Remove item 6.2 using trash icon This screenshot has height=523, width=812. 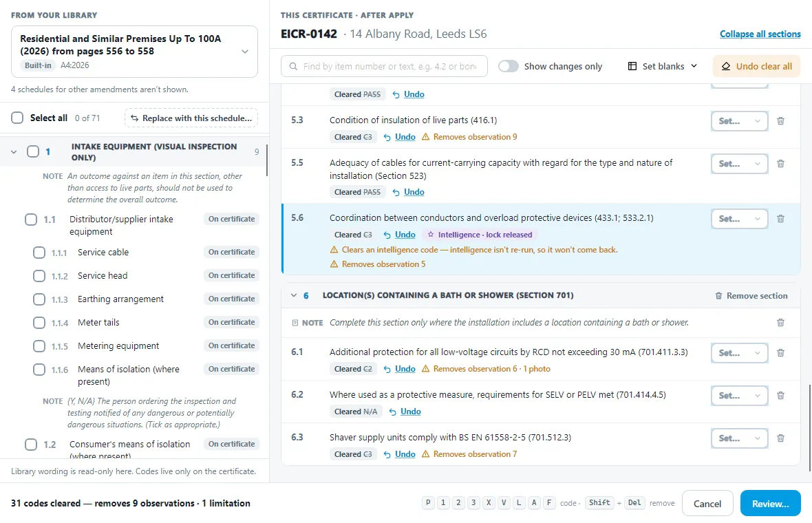(780, 396)
